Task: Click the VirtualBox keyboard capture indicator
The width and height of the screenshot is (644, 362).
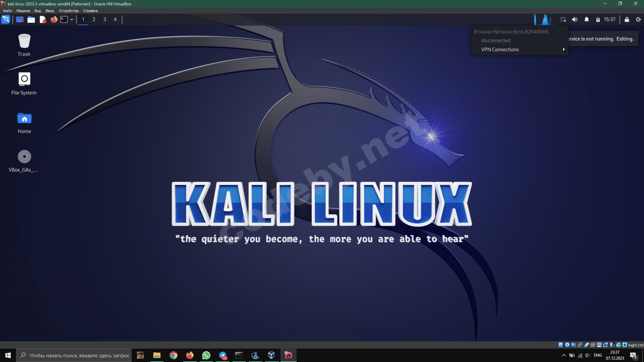Action: click(x=625, y=345)
